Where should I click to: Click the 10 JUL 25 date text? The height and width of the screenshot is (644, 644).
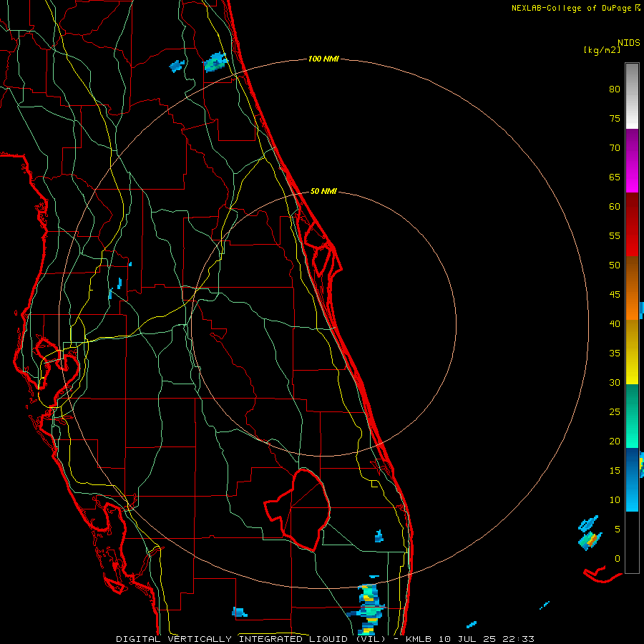[x=468, y=639]
